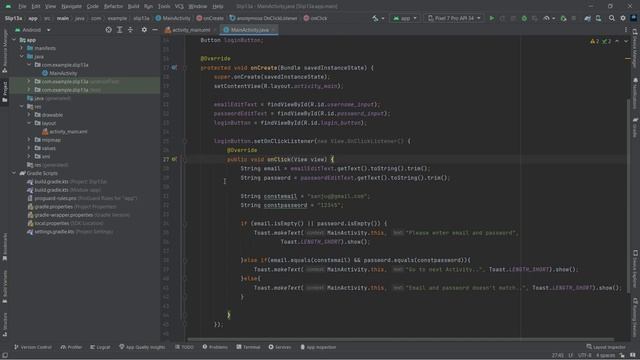Click Select Opened File target icon
The image size is (640, 360).
pyautogui.click(x=108, y=30)
